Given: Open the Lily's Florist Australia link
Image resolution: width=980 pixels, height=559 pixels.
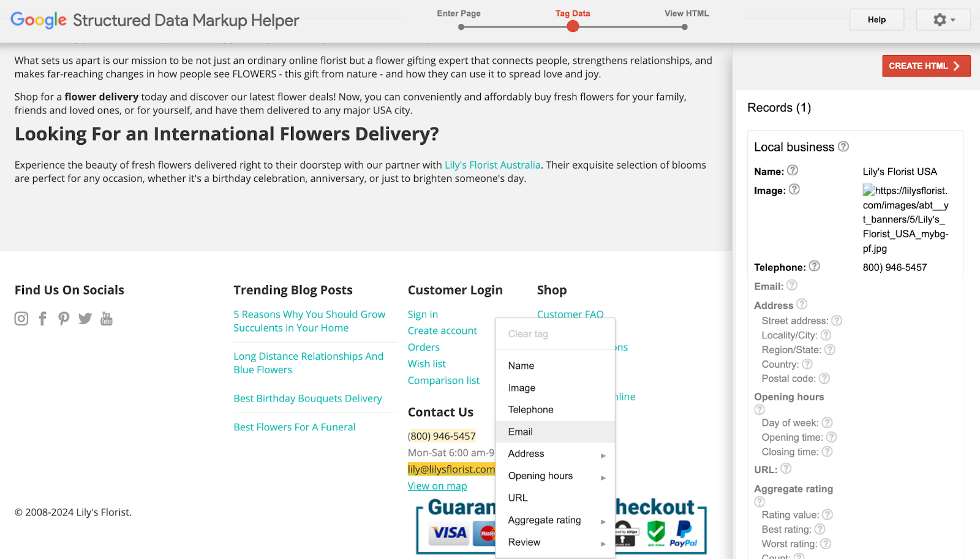Looking at the screenshot, I should click(492, 165).
